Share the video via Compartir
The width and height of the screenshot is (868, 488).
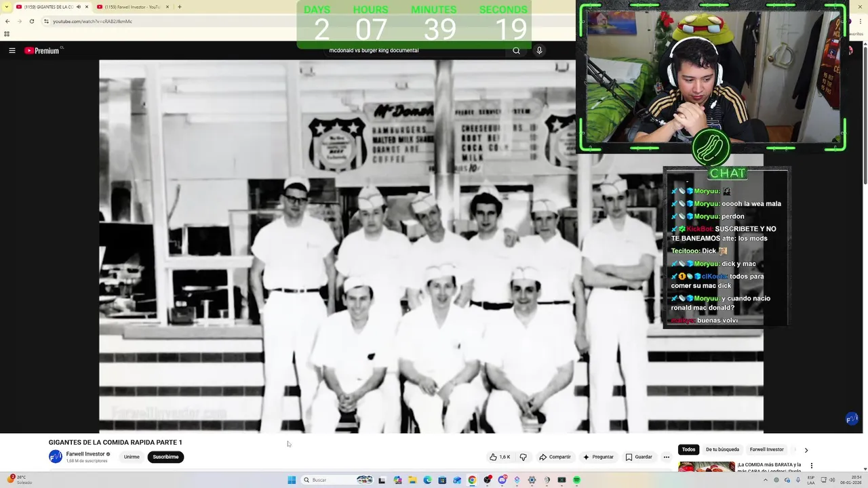click(555, 457)
